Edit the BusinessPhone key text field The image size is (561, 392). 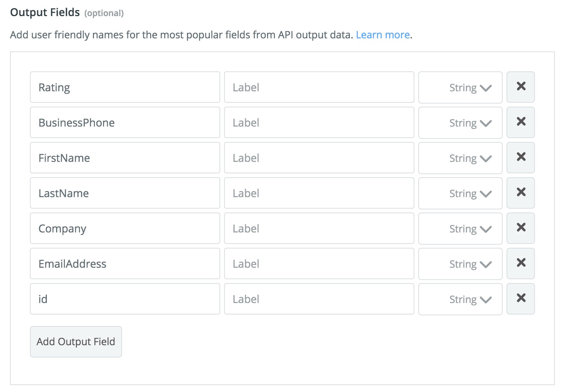coord(125,123)
